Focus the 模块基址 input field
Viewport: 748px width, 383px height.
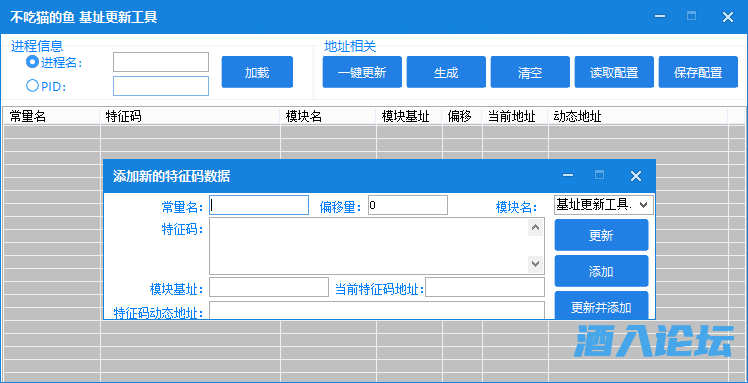coord(269,287)
